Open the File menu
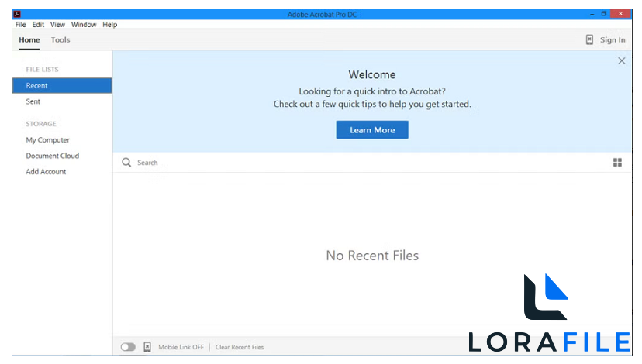642x364 pixels. tap(20, 25)
